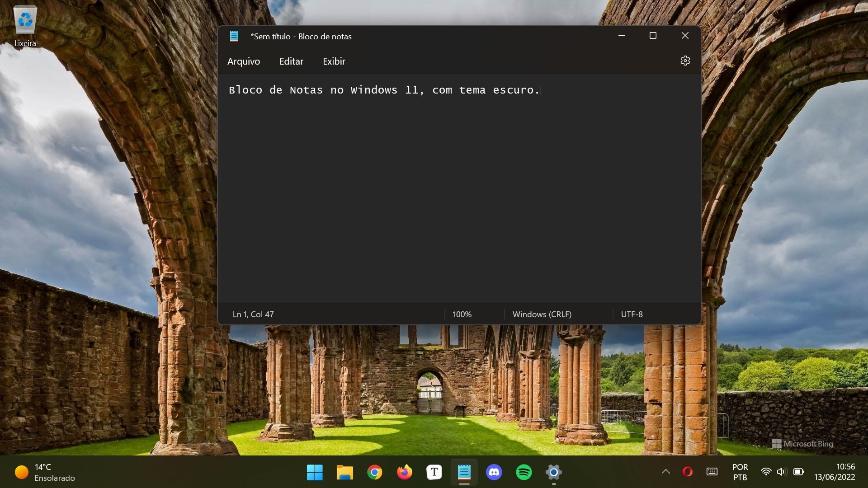Open clock and date 10:56 panel
Viewport: 868px width, 488px height.
(834, 472)
